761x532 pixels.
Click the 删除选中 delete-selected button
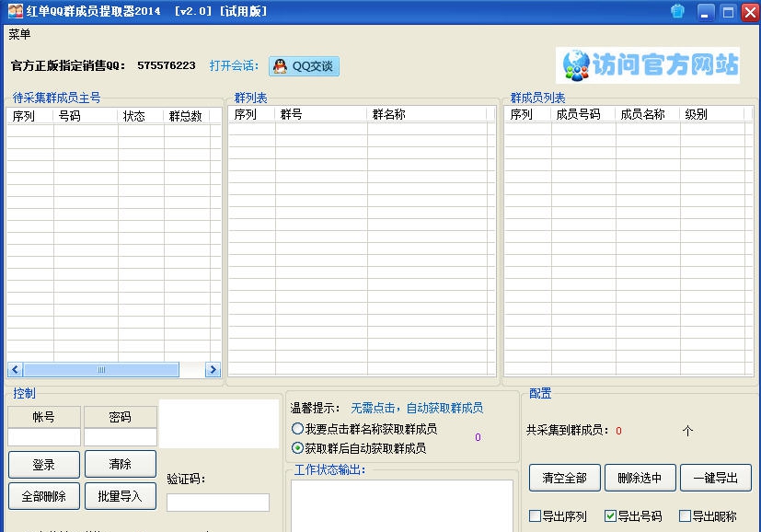[x=640, y=477]
